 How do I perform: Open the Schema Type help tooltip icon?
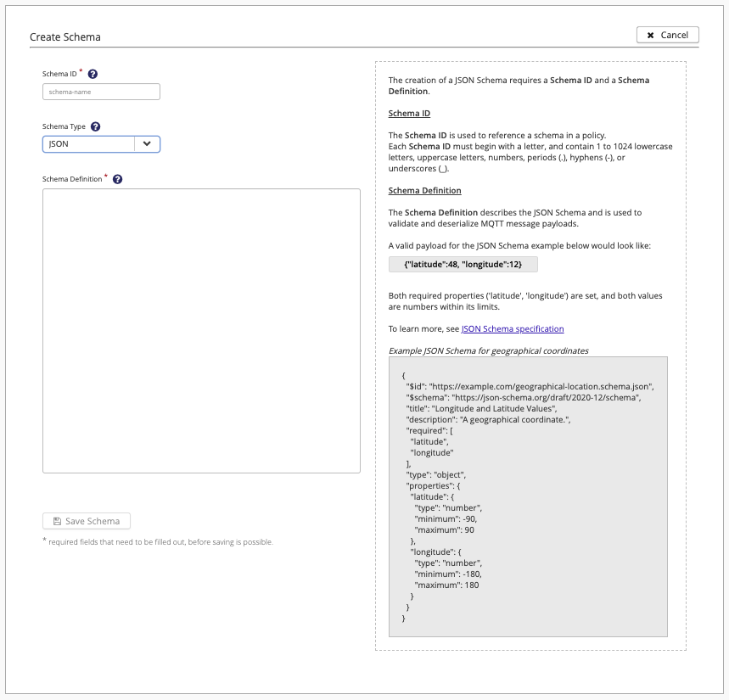[95, 126]
